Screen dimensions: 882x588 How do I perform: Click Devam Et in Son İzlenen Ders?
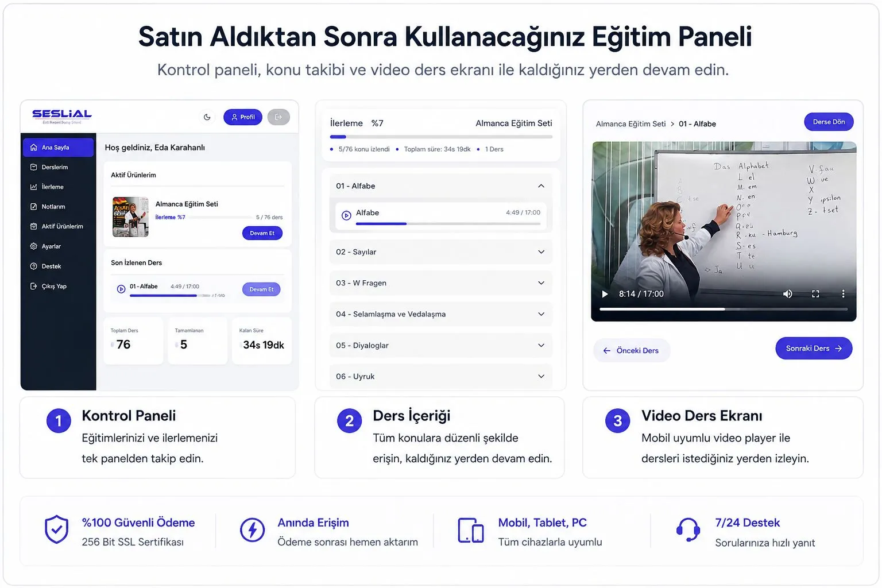pyautogui.click(x=261, y=289)
